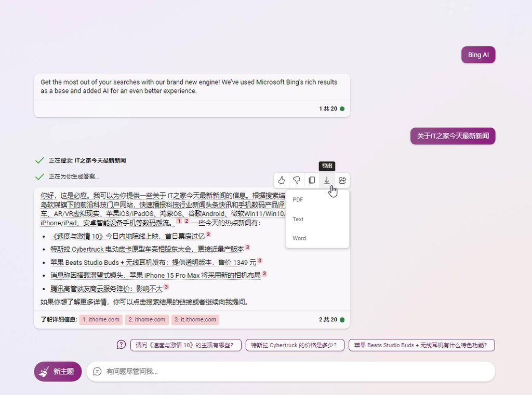
Task: Open the it.ithome.com source link
Action: (195, 319)
